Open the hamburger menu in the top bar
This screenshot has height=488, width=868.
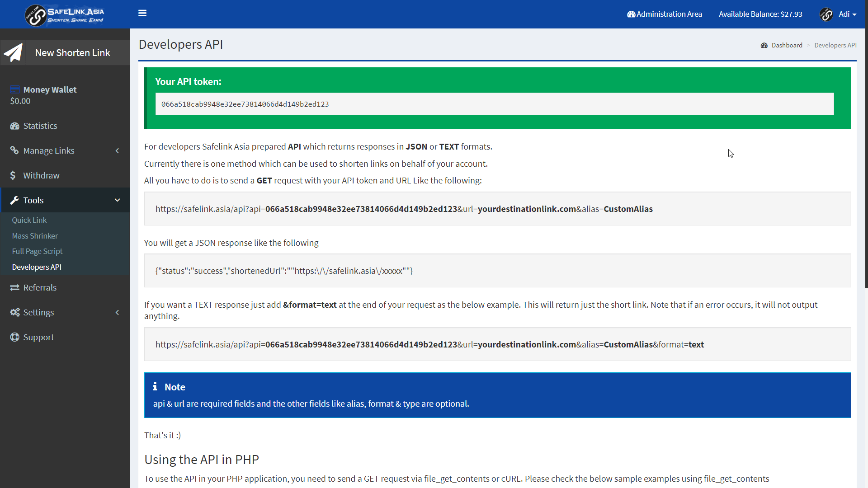click(142, 13)
